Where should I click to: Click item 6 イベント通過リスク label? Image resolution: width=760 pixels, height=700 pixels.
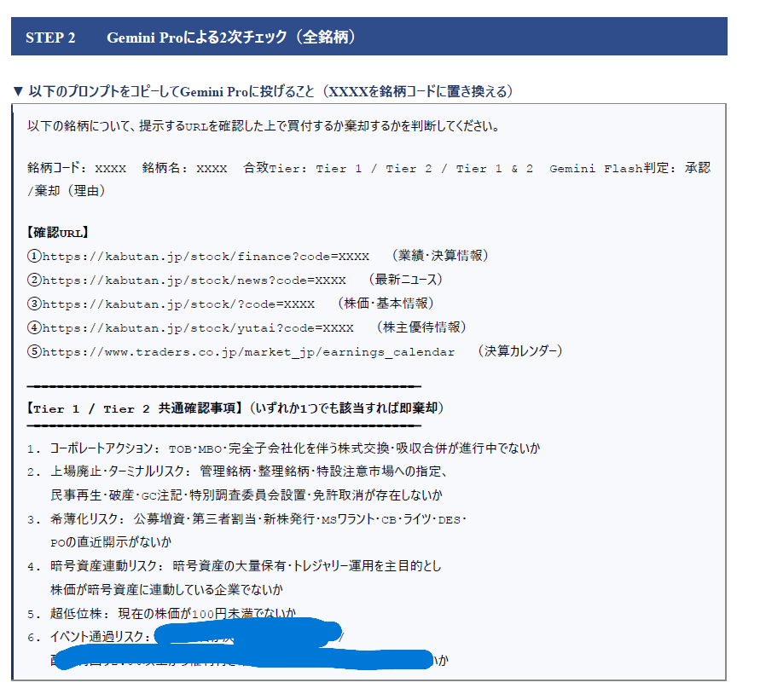90,637
